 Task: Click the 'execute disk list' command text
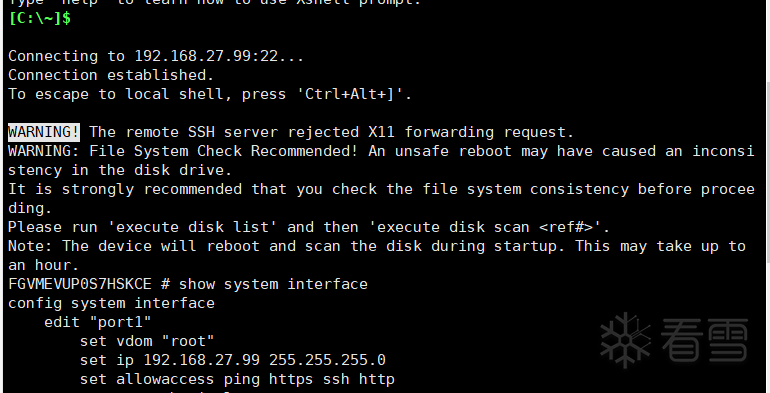[193, 227]
